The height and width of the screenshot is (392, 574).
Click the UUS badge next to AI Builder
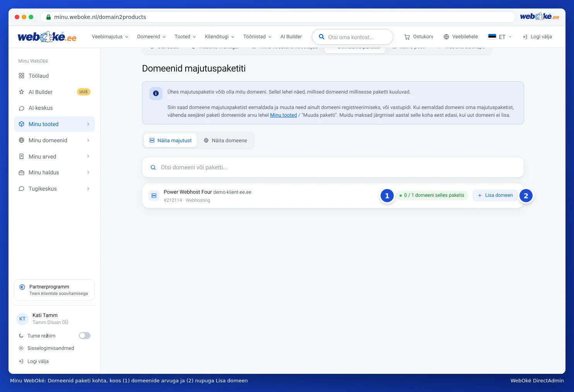tap(84, 92)
